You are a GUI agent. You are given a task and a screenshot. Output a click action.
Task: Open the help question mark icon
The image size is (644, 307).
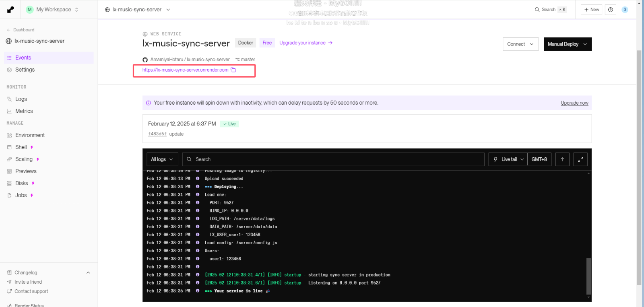coord(611,10)
